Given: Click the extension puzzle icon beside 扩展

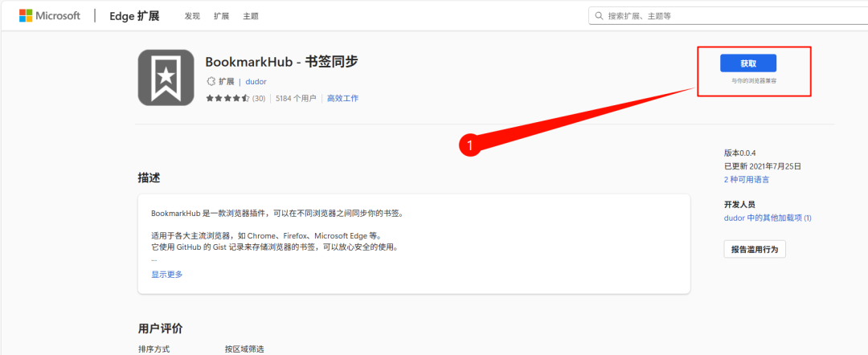Looking at the screenshot, I should (x=211, y=81).
